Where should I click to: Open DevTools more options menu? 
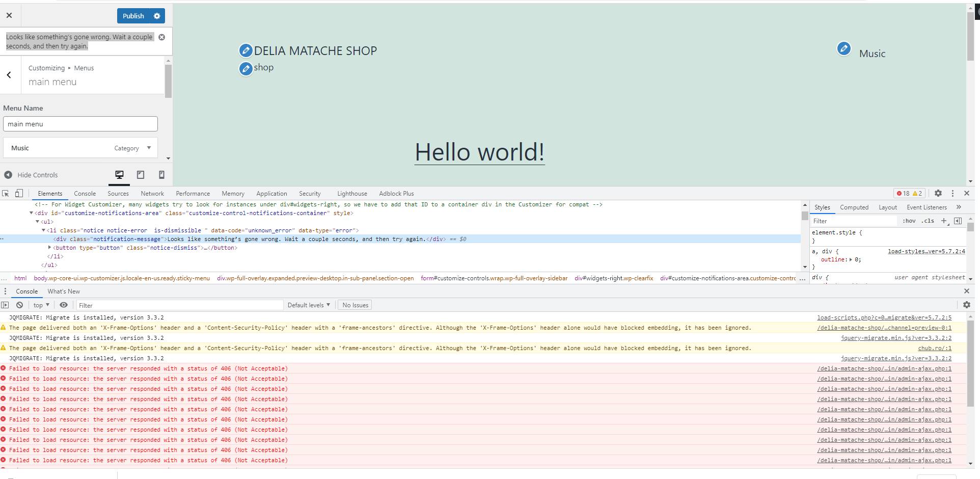(952, 193)
